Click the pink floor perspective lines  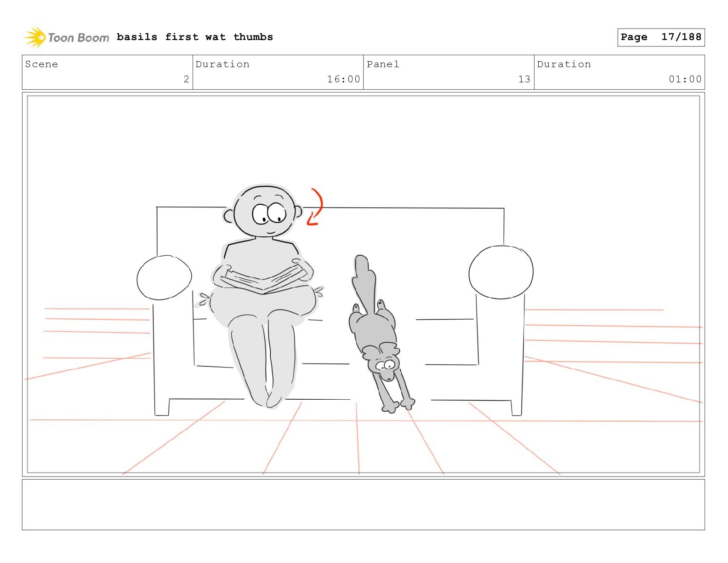363,437
